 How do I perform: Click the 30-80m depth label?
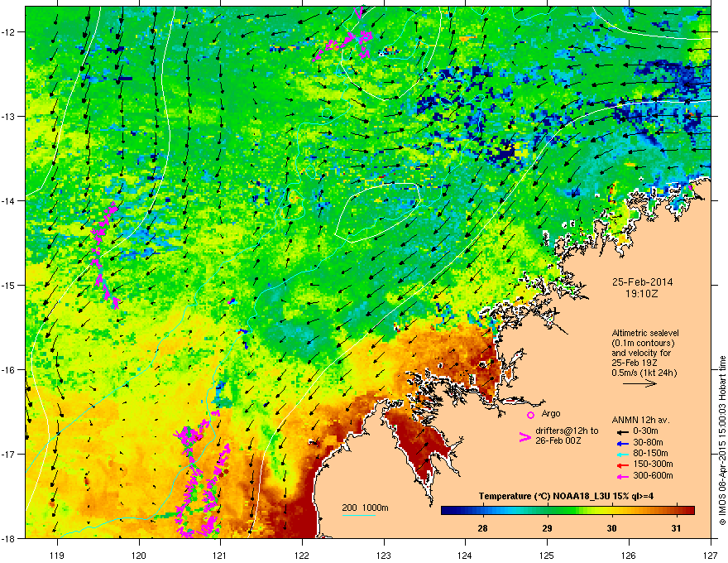tap(648, 443)
